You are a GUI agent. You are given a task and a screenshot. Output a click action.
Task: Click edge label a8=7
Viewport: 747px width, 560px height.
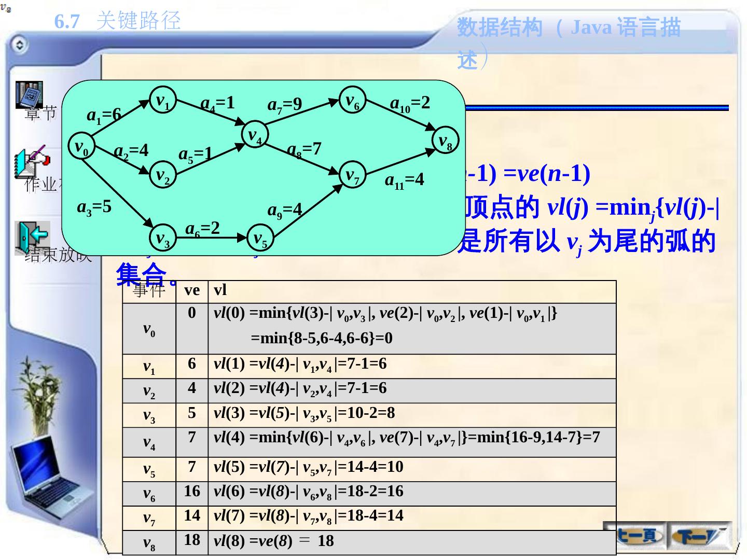click(305, 150)
